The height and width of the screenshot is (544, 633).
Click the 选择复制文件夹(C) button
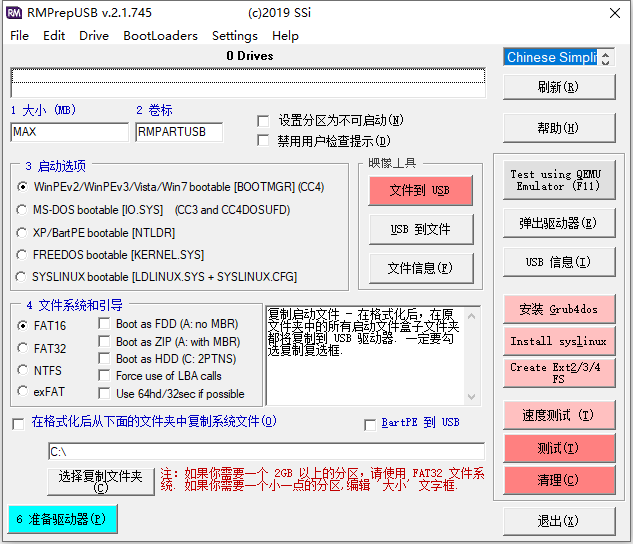[x=101, y=481]
